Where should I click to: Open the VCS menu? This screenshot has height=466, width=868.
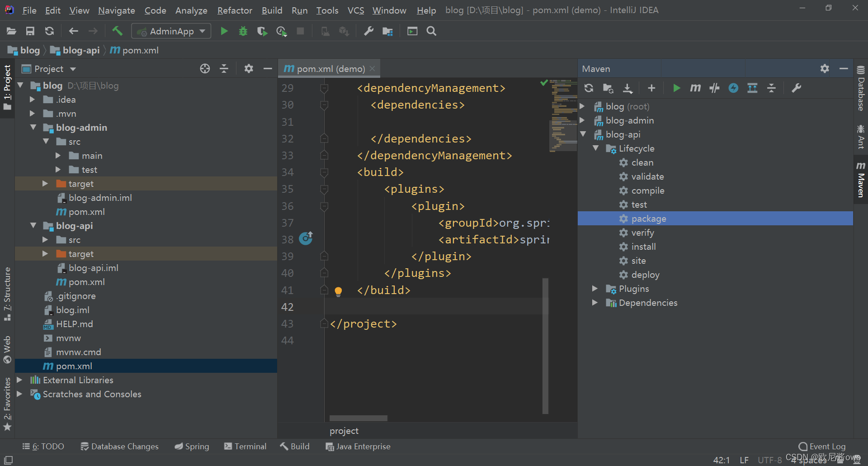pos(356,10)
